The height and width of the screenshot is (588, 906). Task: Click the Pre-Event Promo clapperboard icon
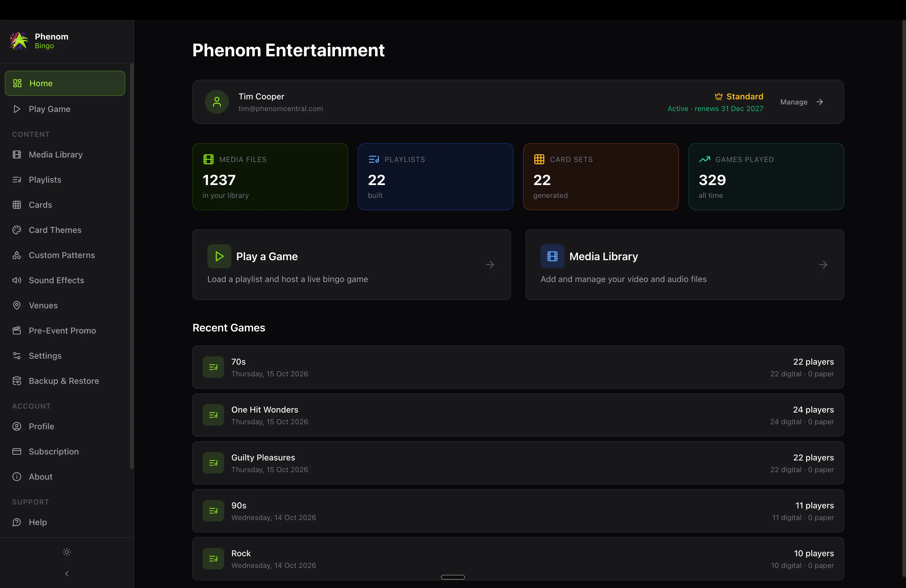(17, 330)
